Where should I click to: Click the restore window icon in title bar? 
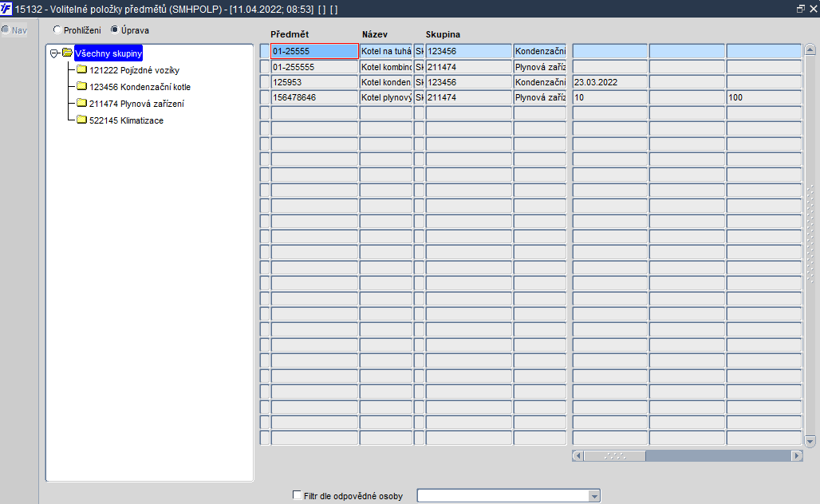[x=800, y=9]
